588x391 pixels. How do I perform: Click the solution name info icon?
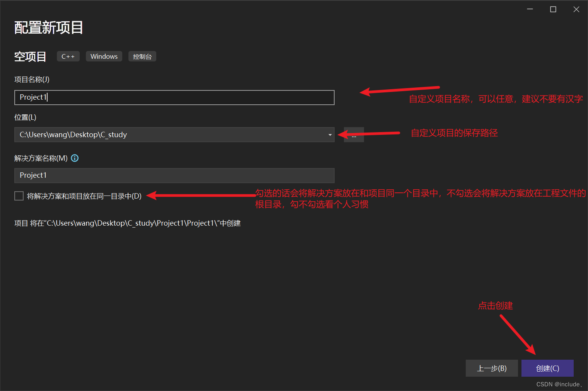(75, 158)
